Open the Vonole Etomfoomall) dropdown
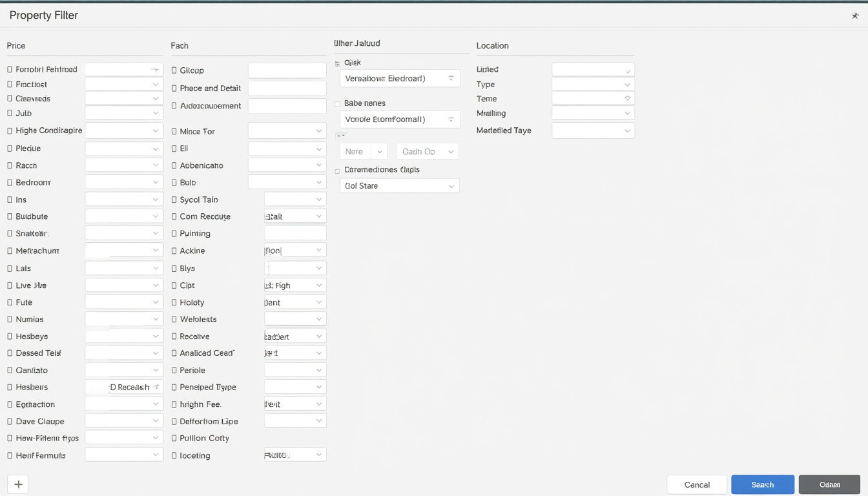The width and height of the screenshot is (868, 496). 400,119
